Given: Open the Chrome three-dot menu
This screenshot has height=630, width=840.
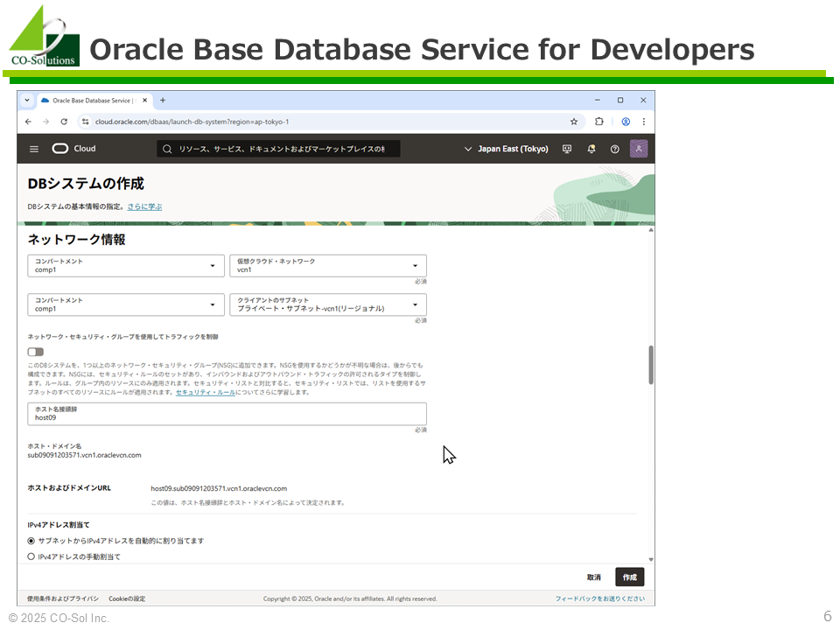Looking at the screenshot, I should (x=644, y=122).
